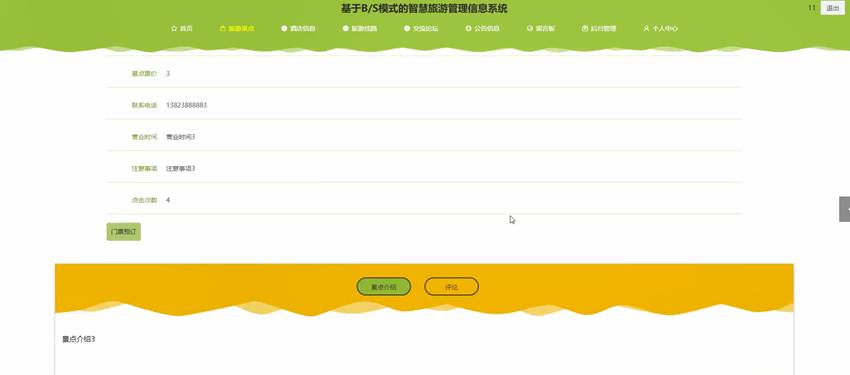Click the icon beside 后台管理
Viewport: 850px width, 375px height.
click(585, 29)
